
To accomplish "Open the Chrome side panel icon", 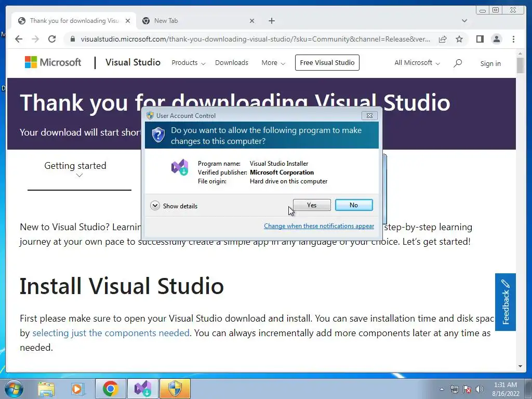I will coord(480,39).
